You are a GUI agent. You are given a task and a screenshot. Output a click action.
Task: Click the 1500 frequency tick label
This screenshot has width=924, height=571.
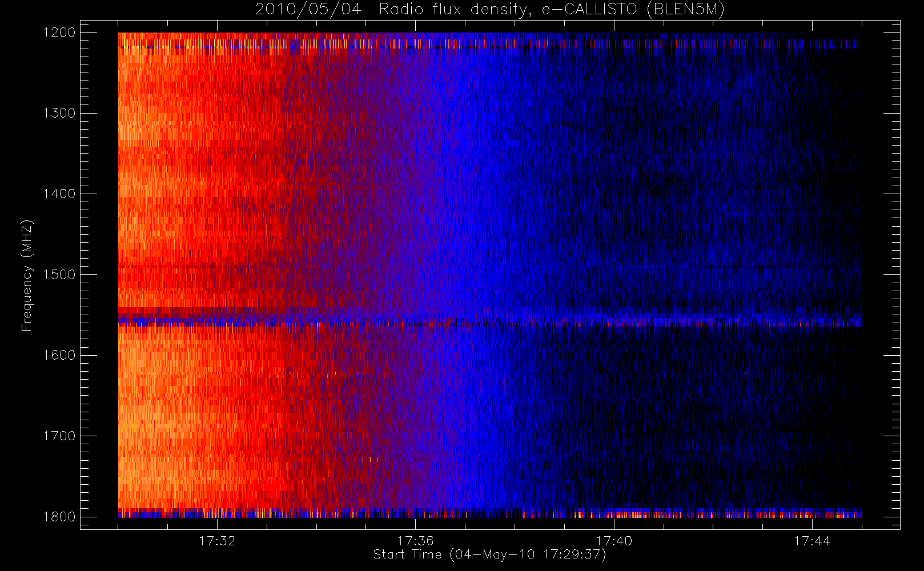[x=59, y=275]
